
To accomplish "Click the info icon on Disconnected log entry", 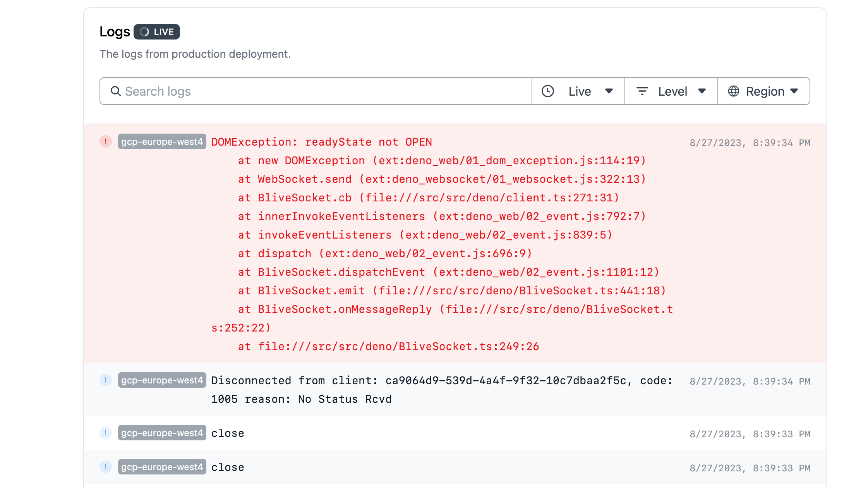I will point(105,380).
